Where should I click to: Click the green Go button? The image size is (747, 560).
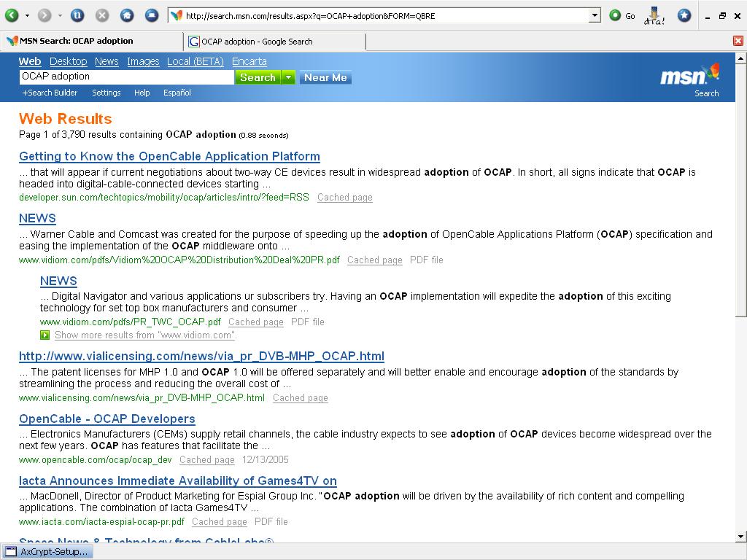[x=622, y=16]
